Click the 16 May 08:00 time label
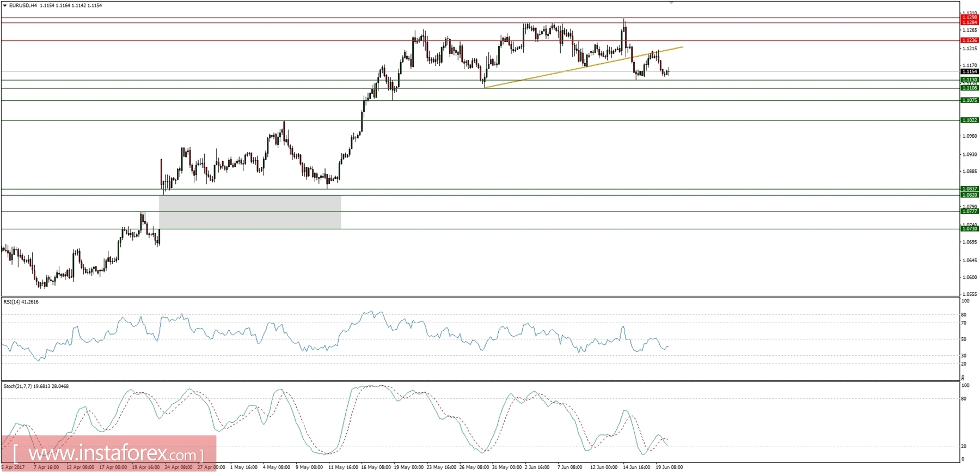Viewport: 980px width, 473px height. (x=376, y=468)
